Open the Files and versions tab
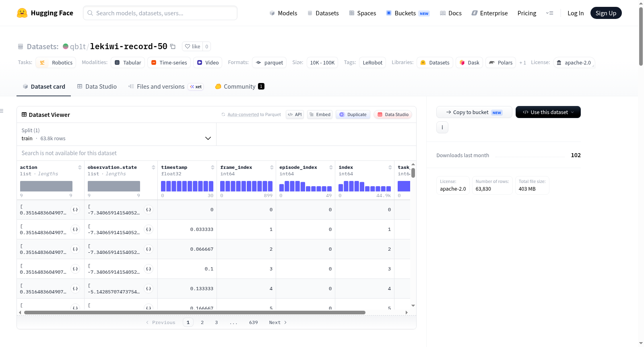Viewport: 644px width, 347px height. (x=165, y=86)
